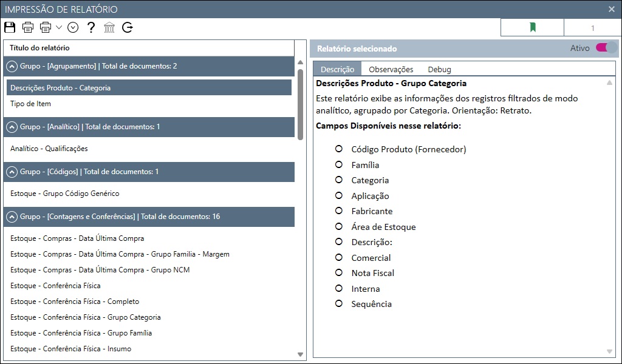This screenshot has height=364, width=622.
Task: Select report Descrições Produto - Categoria
Action: (x=149, y=87)
